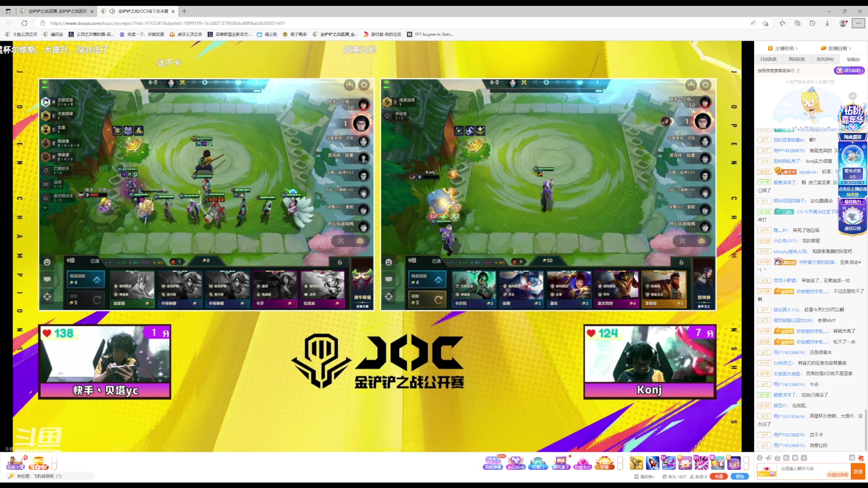
Task: Expand 主播投稿 section
Action: tap(783, 48)
